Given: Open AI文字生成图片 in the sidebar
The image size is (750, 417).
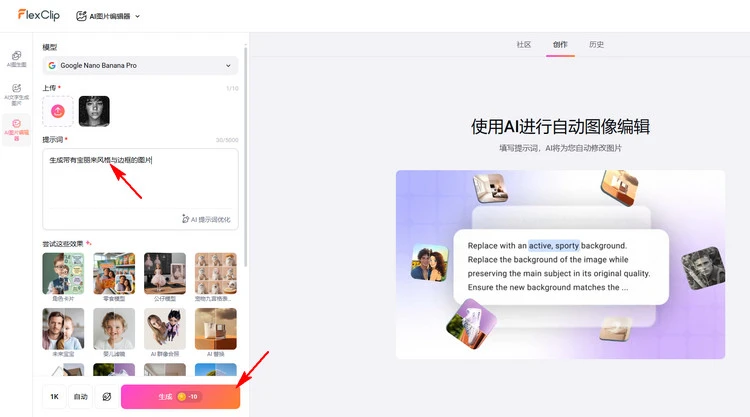Looking at the screenshot, I should pos(16,94).
